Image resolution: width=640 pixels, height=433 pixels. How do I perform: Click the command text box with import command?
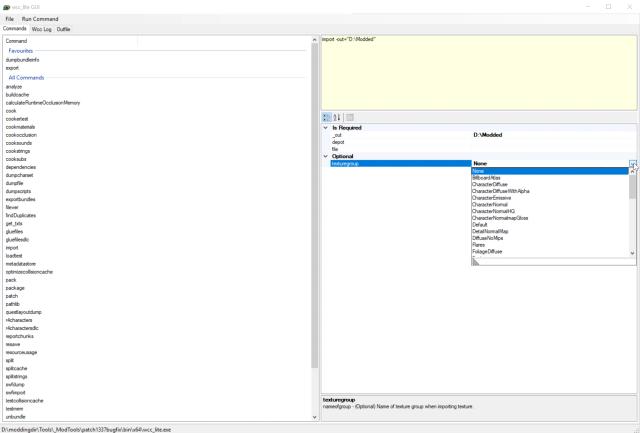pos(479,73)
